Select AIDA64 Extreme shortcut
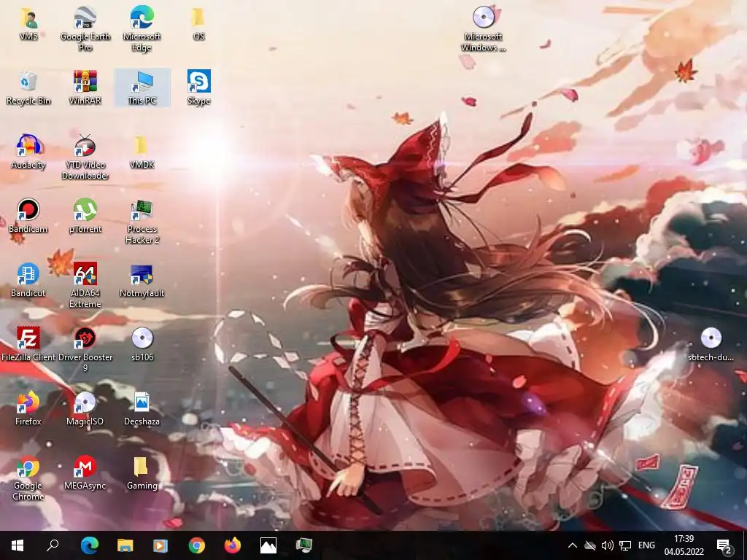The image size is (747, 560). (85, 286)
